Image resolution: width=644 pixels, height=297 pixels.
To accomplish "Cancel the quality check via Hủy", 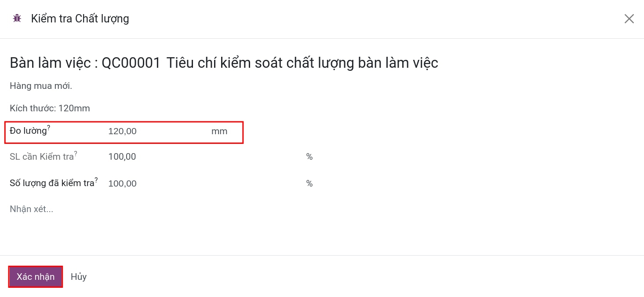I will 78,276.
